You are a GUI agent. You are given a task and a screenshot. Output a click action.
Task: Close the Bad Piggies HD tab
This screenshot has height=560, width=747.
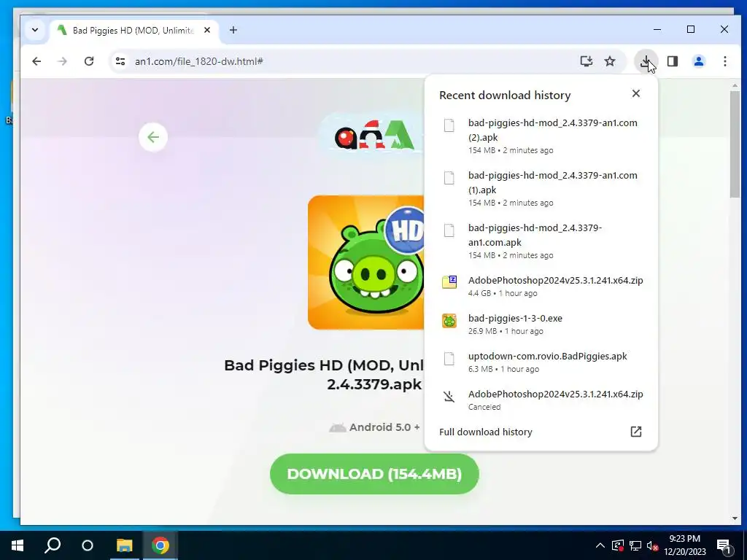(x=207, y=30)
